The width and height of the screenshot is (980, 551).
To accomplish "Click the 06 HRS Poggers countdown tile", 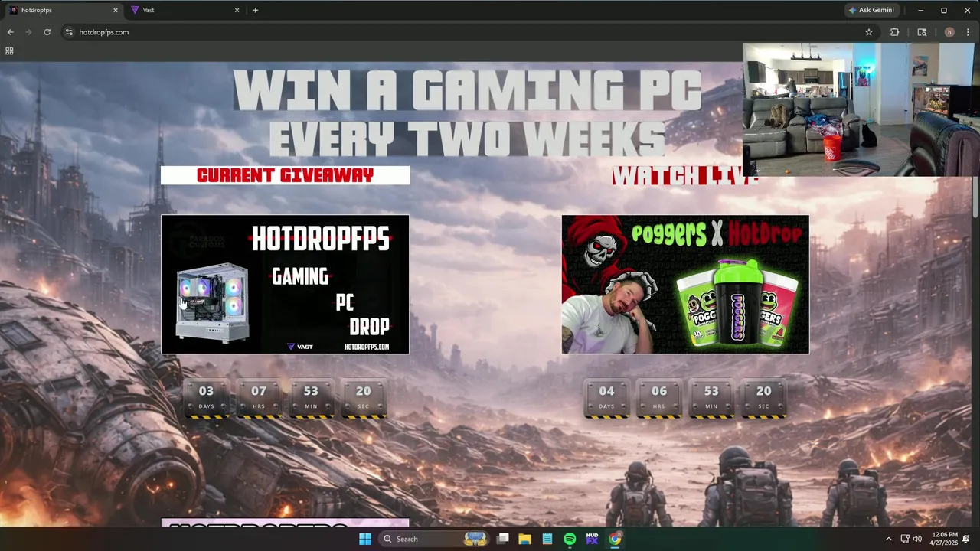I will pyautogui.click(x=659, y=399).
